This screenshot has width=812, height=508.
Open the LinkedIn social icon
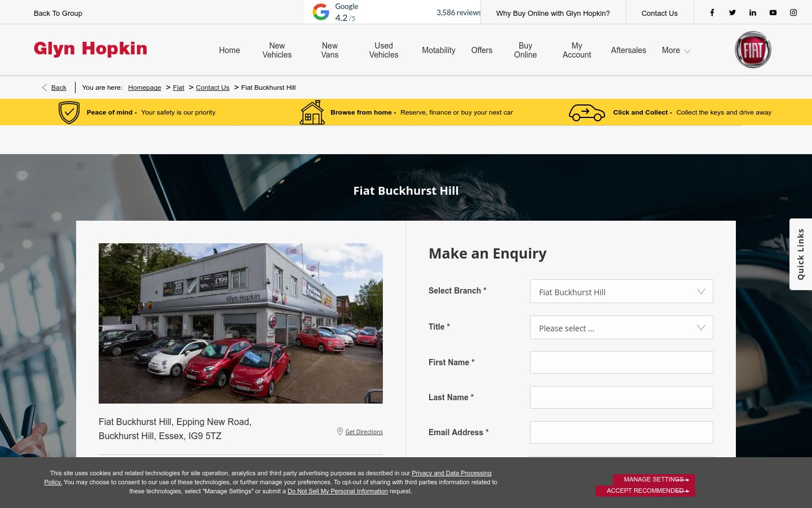pos(753,12)
